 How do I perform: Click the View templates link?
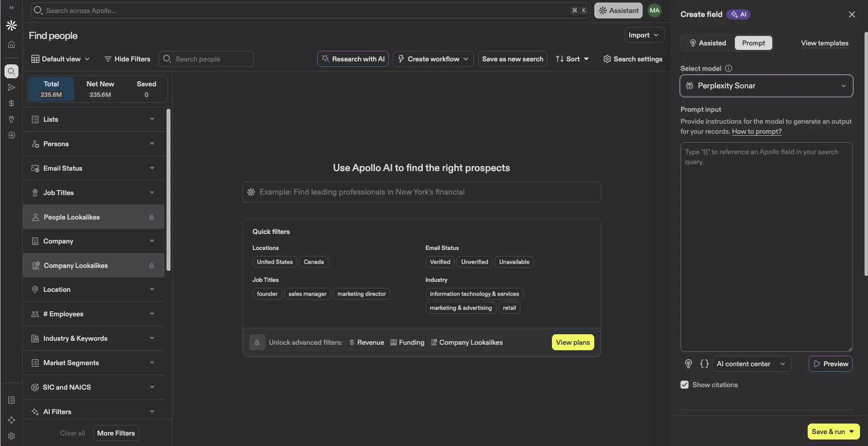click(x=825, y=43)
